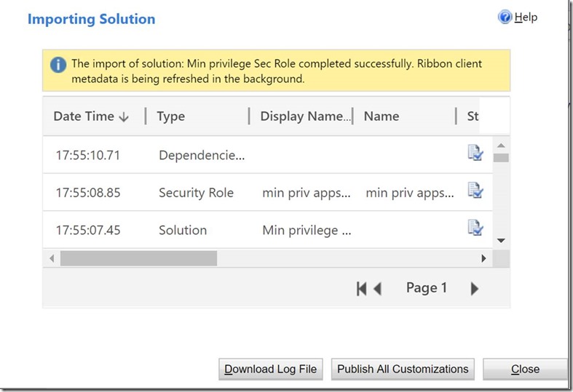Click status icon in Solution row
Screen dimensions: 573x392
coord(475,229)
